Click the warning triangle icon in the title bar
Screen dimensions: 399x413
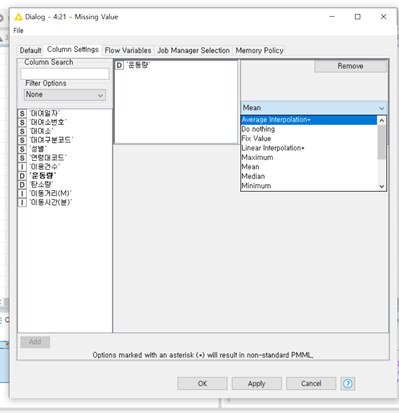[x=19, y=17]
